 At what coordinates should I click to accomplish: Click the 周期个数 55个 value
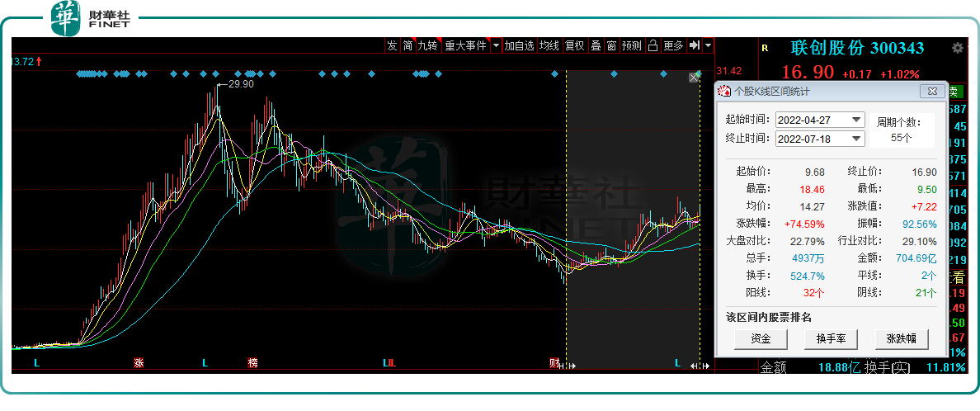pyautogui.click(x=901, y=139)
